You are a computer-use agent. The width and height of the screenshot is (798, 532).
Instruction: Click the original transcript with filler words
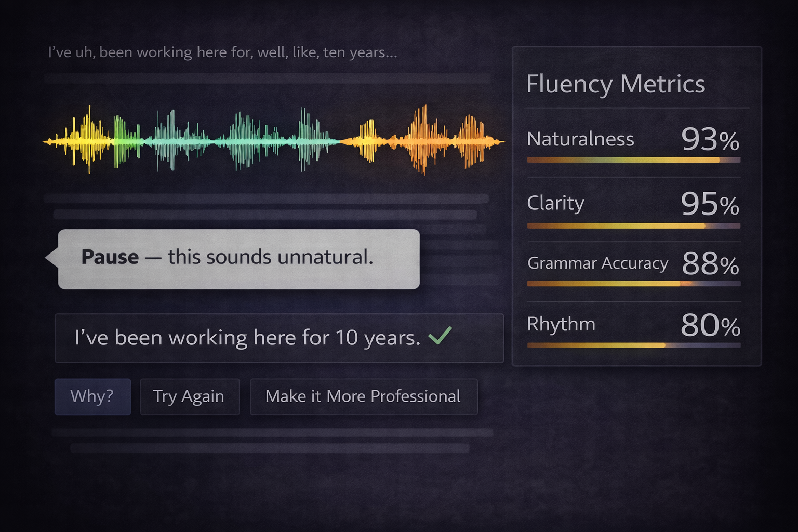222,52
